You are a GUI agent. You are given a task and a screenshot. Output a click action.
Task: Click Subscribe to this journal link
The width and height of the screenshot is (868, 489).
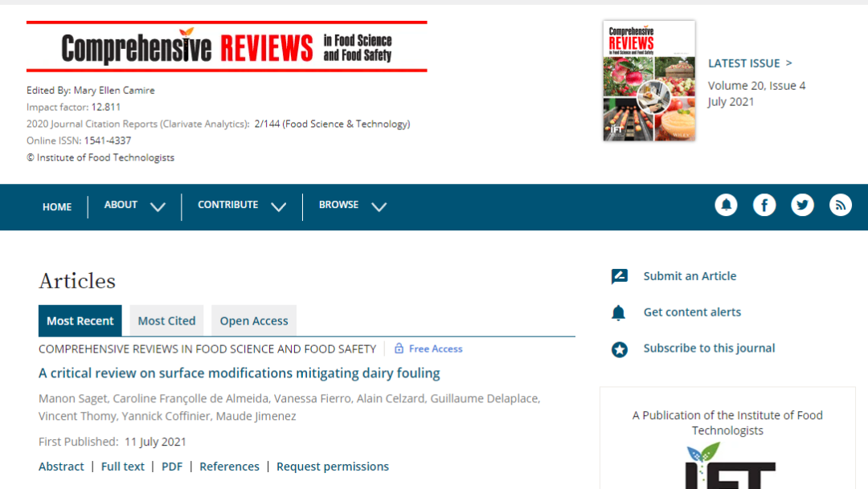coord(709,348)
